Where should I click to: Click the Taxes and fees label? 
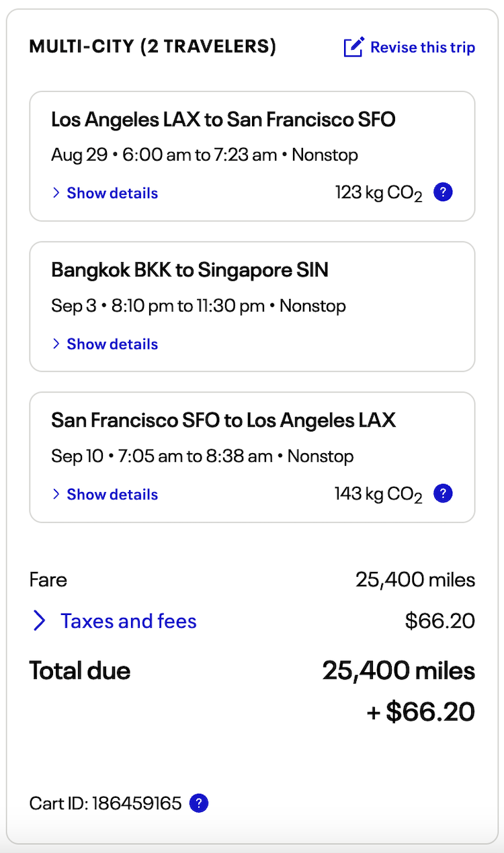click(128, 621)
